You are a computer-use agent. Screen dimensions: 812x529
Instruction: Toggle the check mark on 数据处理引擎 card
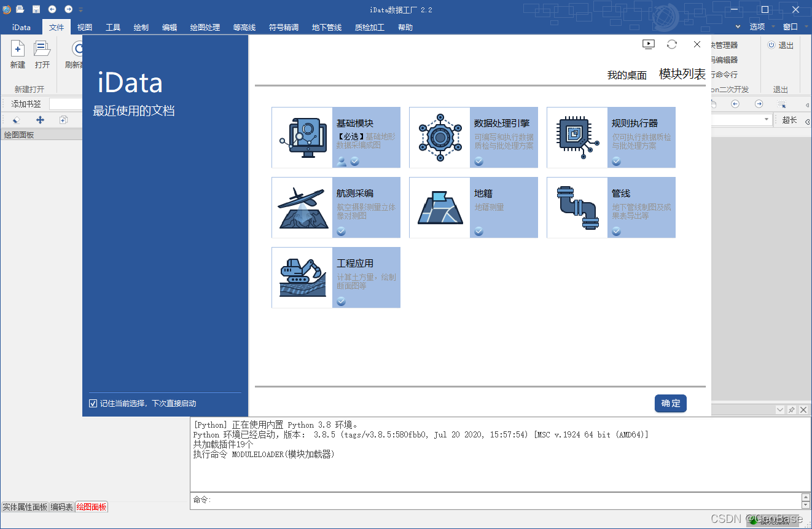(x=479, y=162)
